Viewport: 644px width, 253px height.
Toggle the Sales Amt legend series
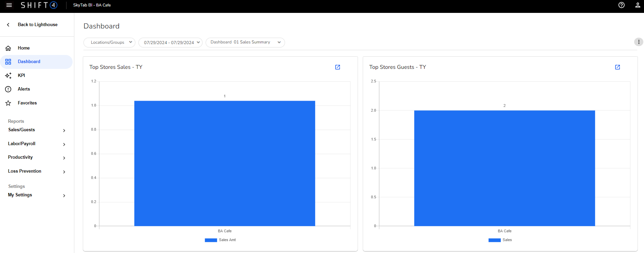coord(221,240)
